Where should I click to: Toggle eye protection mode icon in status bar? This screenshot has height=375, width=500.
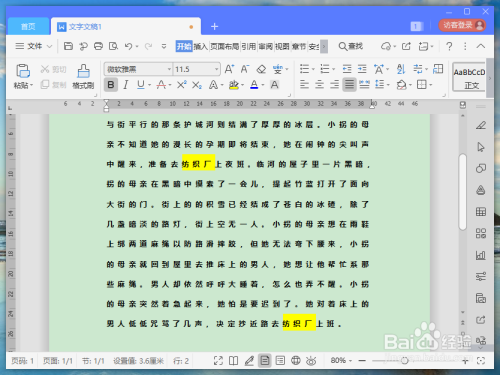click(311, 360)
